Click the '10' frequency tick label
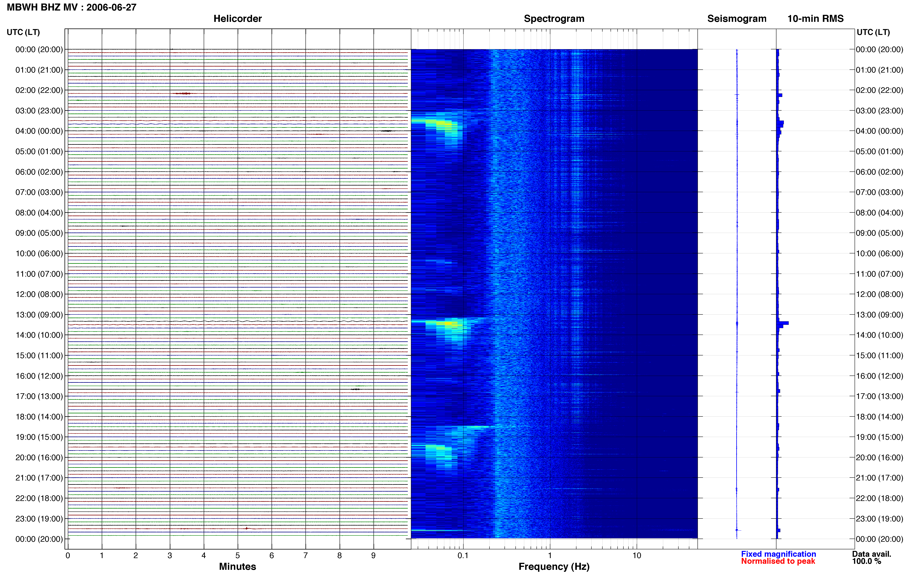Screen dimensions: 924x578 pyautogui.click(x=636, y=555)
